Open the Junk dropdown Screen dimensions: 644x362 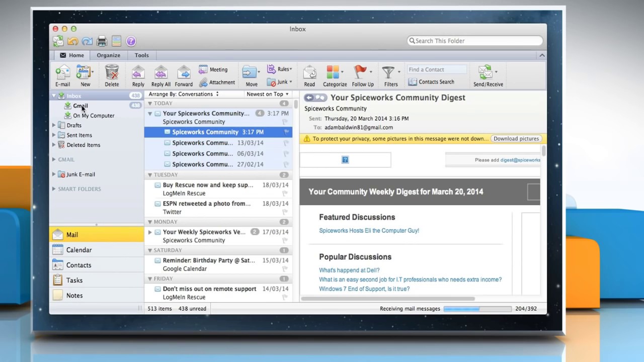coord(279,82)
